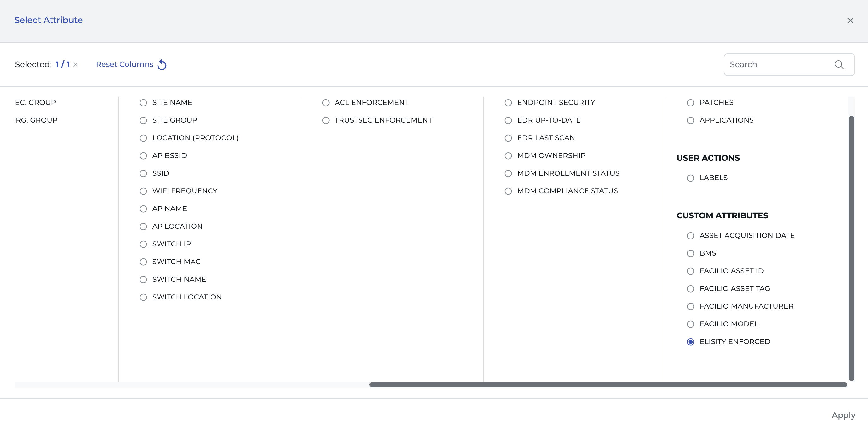868x429 pixels.
Task: Click the horizontal scrollbar thumb
Action: coord(608,384)
